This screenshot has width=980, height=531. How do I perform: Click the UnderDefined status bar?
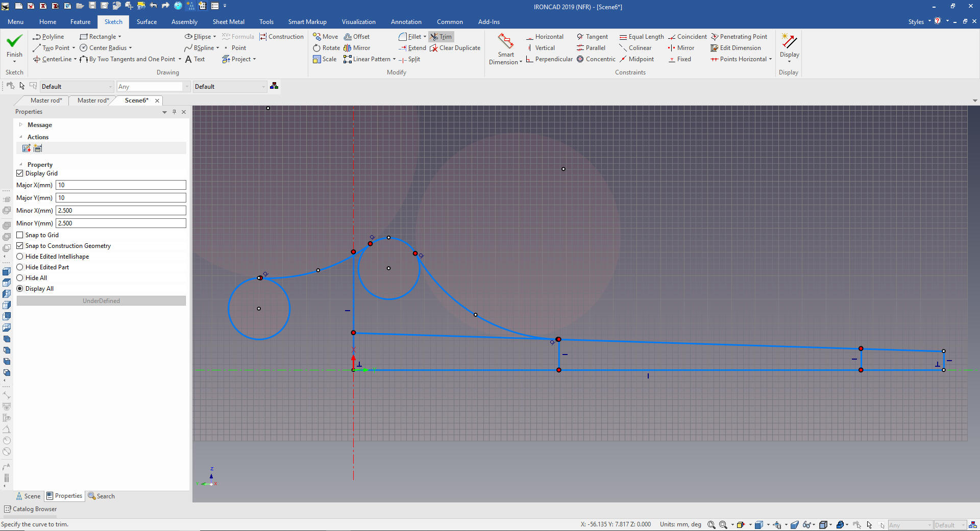coord(101,301)
